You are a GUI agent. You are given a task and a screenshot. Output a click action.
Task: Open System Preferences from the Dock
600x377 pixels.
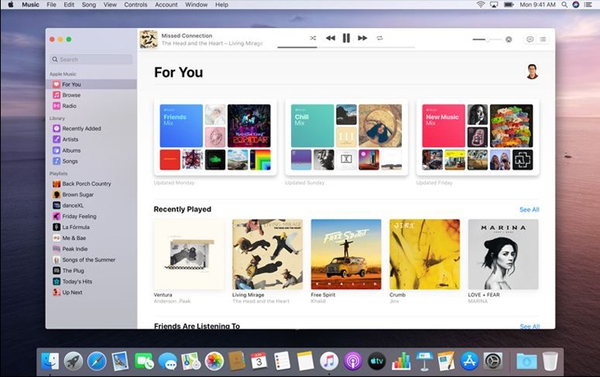(x=493, y=361)
